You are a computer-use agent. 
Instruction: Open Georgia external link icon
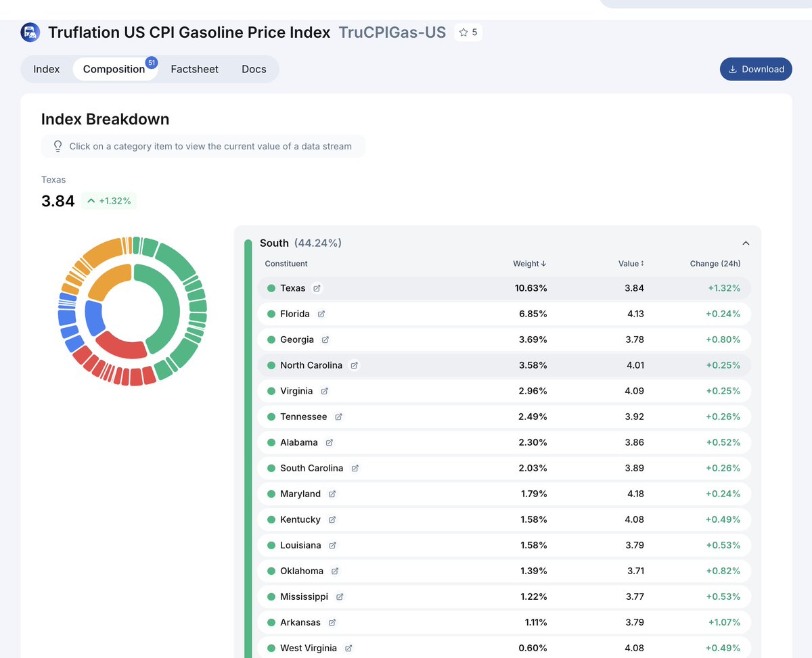pyautogui.click(x=325, y=339)
